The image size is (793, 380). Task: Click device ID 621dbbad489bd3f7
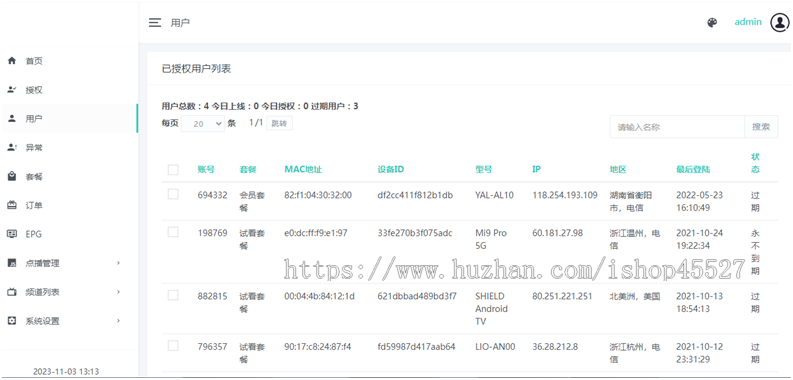[417, 297]
